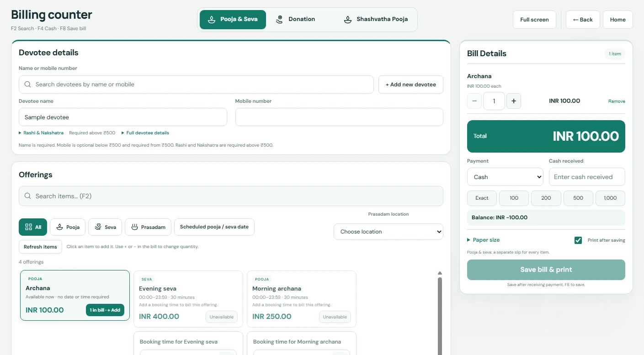Image resolution: width=644 pixels, height=355 pixels.
Task: Go Back using the Back button
Action: [583, 20]
